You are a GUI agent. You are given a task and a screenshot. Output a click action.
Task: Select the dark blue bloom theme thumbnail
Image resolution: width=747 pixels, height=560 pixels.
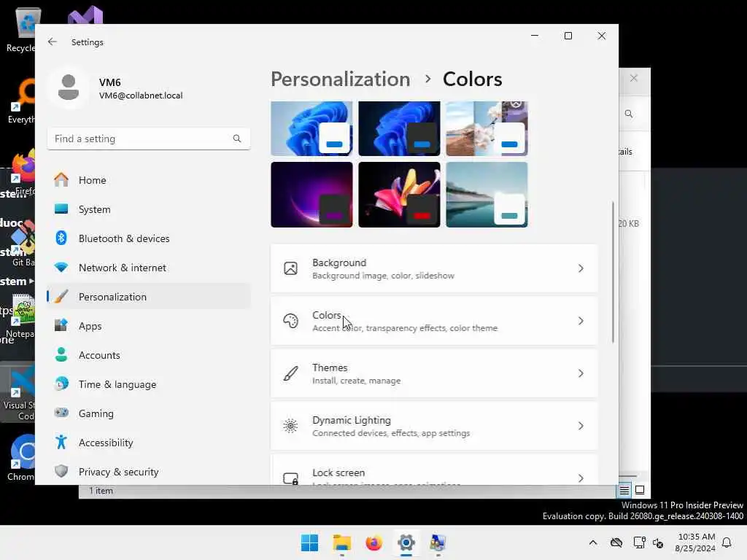[399, 128]
